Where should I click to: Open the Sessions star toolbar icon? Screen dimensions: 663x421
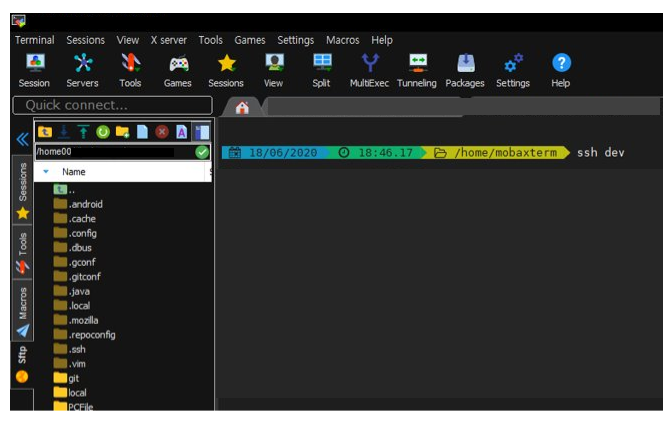[226, 71]
